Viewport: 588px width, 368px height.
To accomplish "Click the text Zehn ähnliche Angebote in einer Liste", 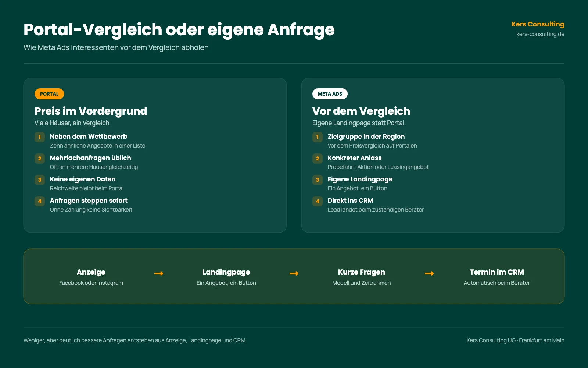I will 98,146.
